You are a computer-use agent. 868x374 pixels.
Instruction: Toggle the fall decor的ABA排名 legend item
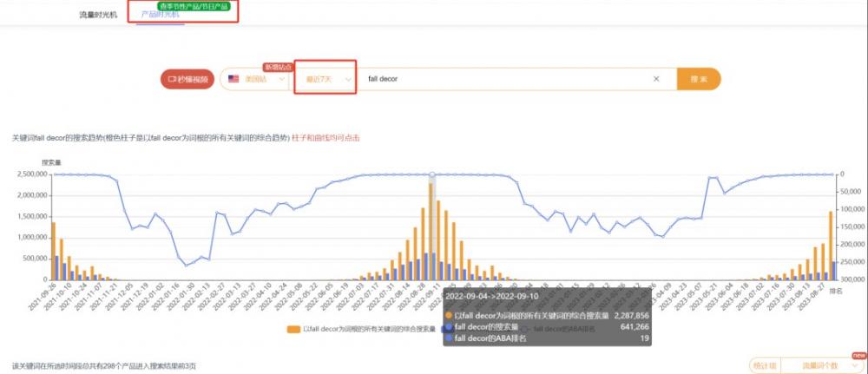point(558,329)
